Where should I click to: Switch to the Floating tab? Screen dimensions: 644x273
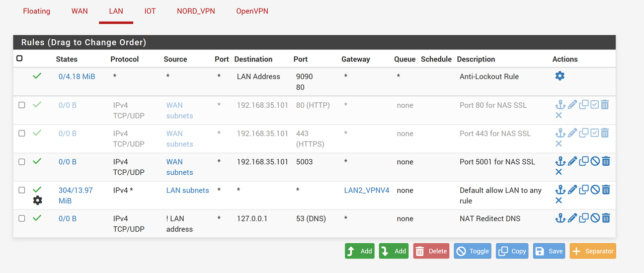point(37,11)
